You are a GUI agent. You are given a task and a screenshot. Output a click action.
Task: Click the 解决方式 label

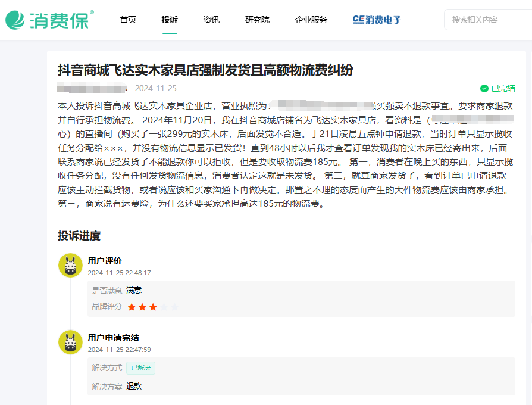(107, 367)
